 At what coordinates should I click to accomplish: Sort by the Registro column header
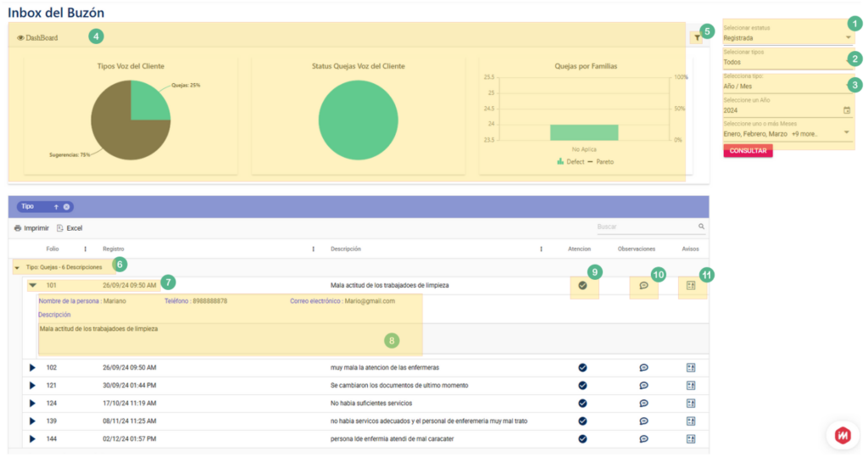pos(114,249)
